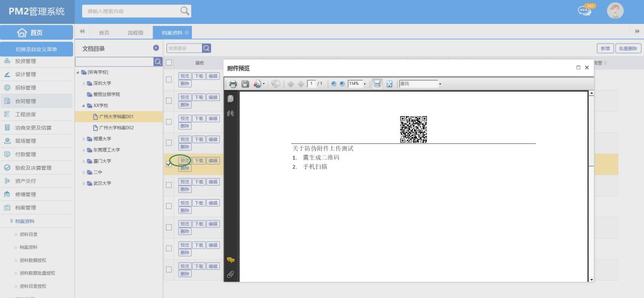The width and height of the screenshot is (644, 298).
Task: Click the user avatar in header
Action: click(x=615, y=11)
